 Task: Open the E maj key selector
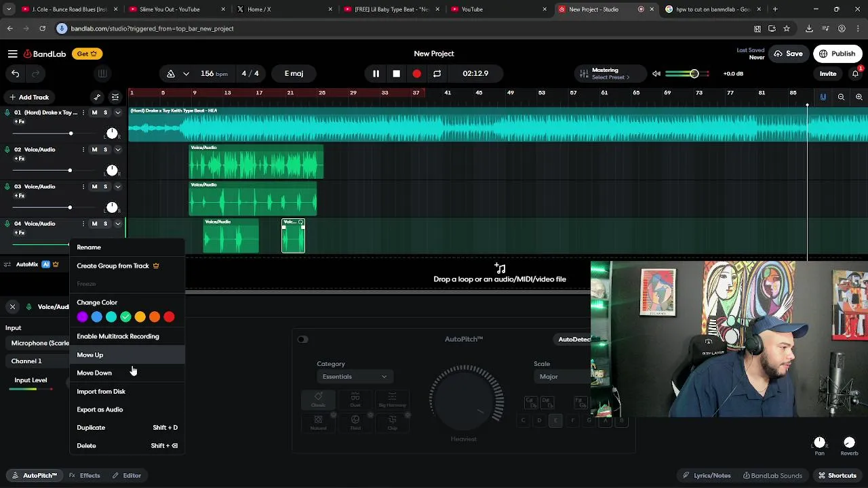tap(294, 73)
